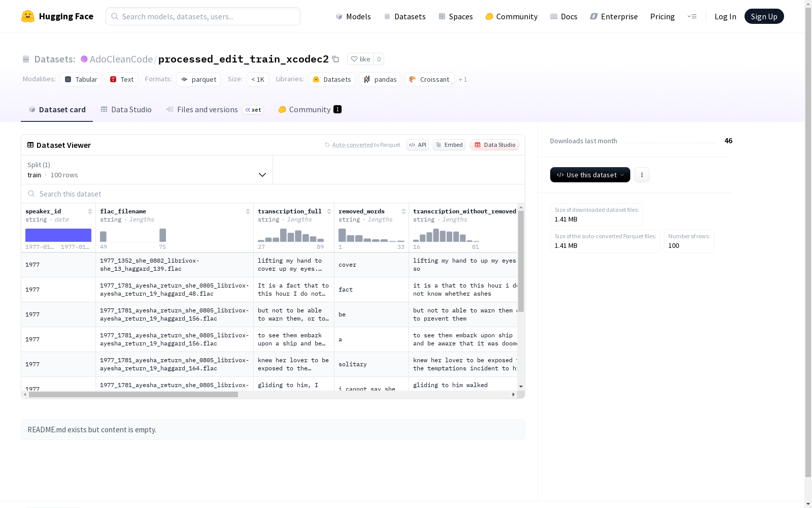Image resolution: width=812 pixels, height=508 pixels.
Task: Click the Sign Up button
Action: tap(764, 16)
